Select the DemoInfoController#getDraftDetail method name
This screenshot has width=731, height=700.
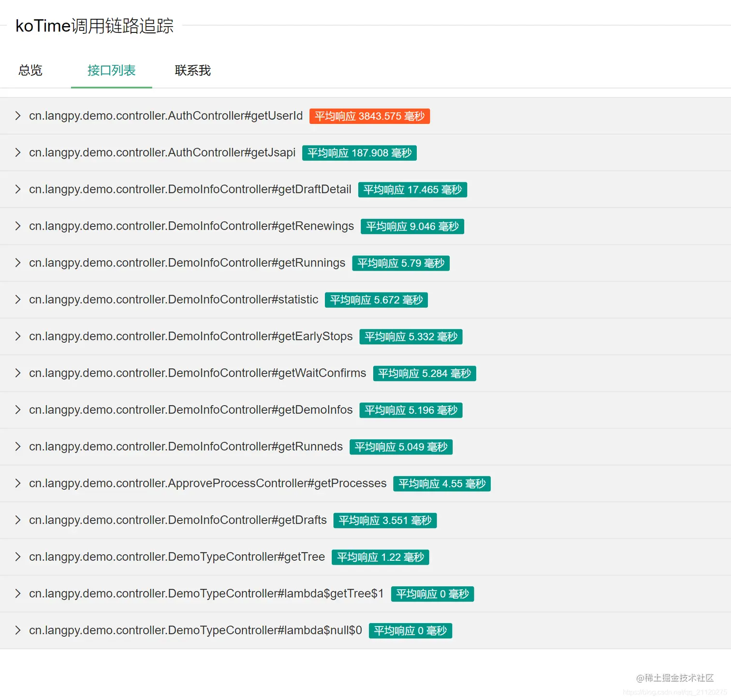pos(190,190)
